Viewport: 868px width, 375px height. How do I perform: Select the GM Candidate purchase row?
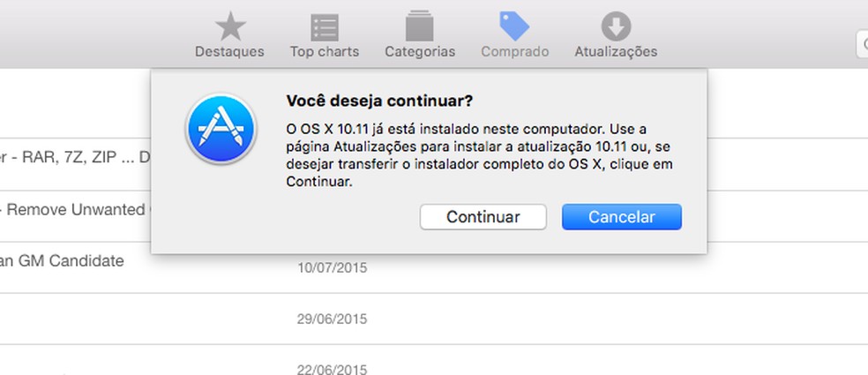coord(62,261)
